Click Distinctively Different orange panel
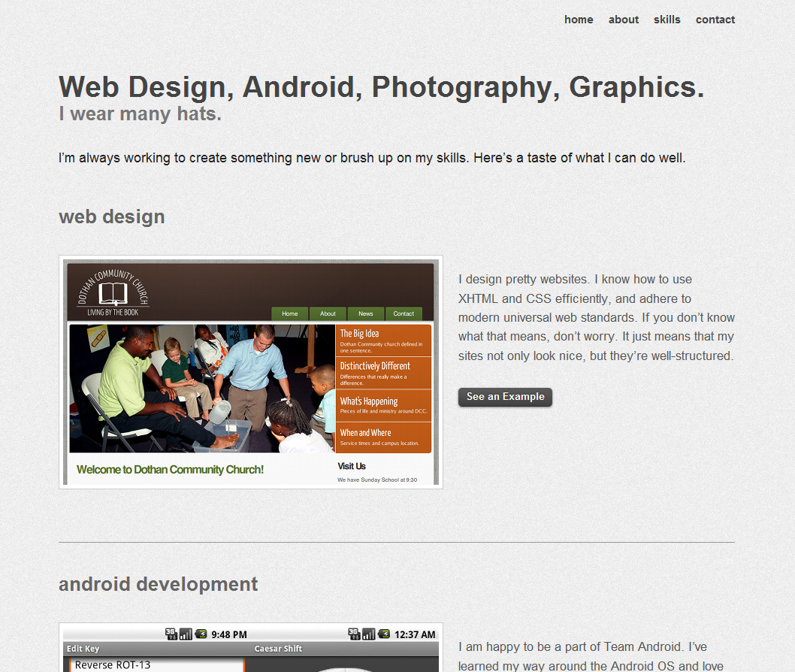Image resolution: width=795 pixels, height=672 pixels. (383, 373)
